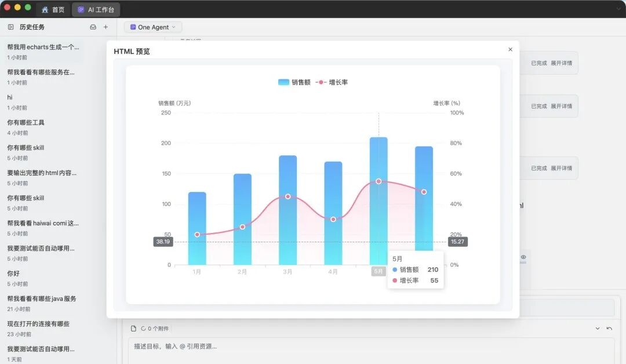
Task: Close the HTML 预览 dialog
Action: coord(510,49)
